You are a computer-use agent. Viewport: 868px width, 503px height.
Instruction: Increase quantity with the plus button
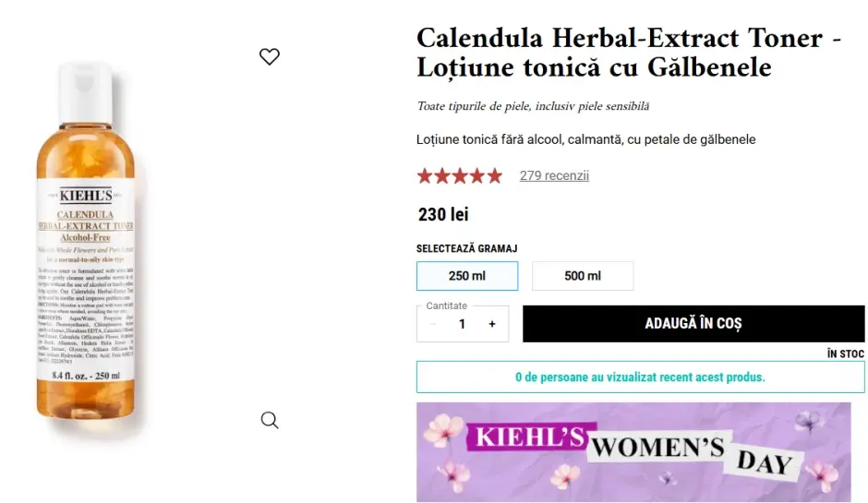(492, 324)
